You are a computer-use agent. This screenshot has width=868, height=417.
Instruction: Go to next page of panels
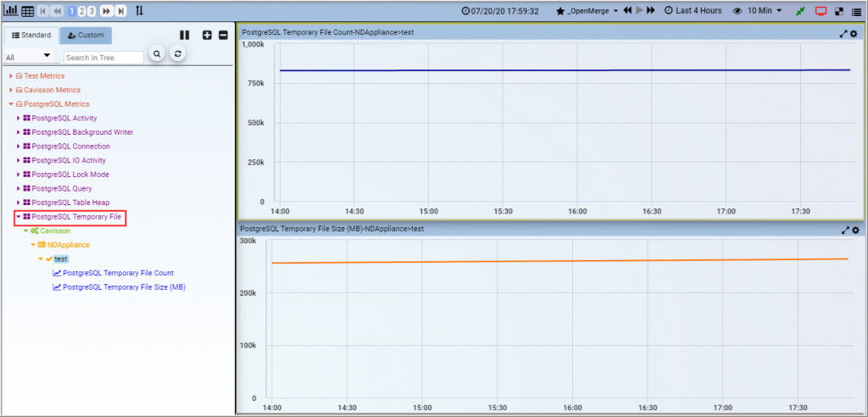(106, 11)
